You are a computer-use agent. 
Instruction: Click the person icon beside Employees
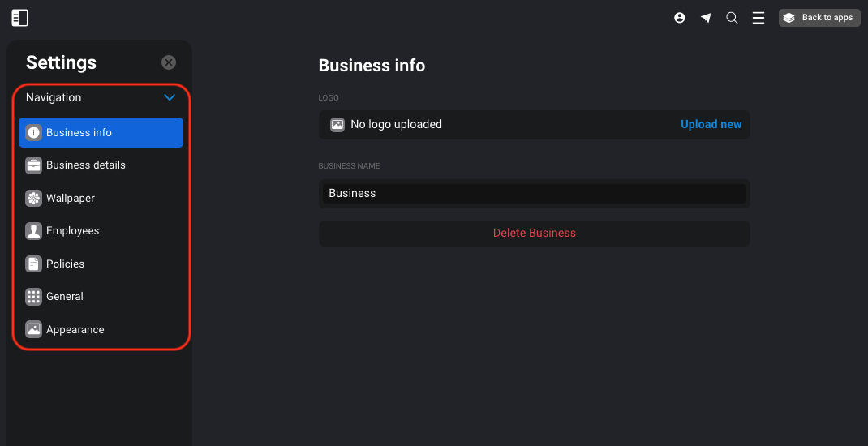point(34,231)
